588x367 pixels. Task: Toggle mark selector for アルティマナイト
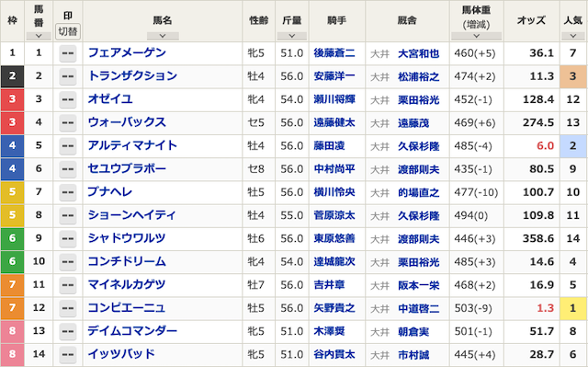tap(68, 146)
